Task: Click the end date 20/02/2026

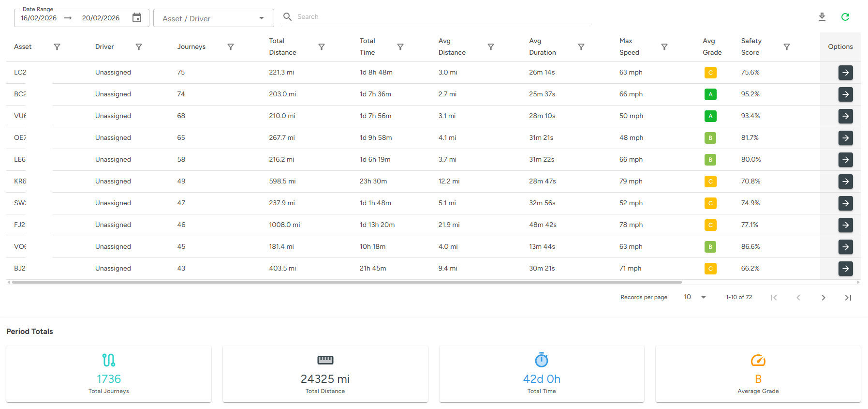Action: point(101,18)
